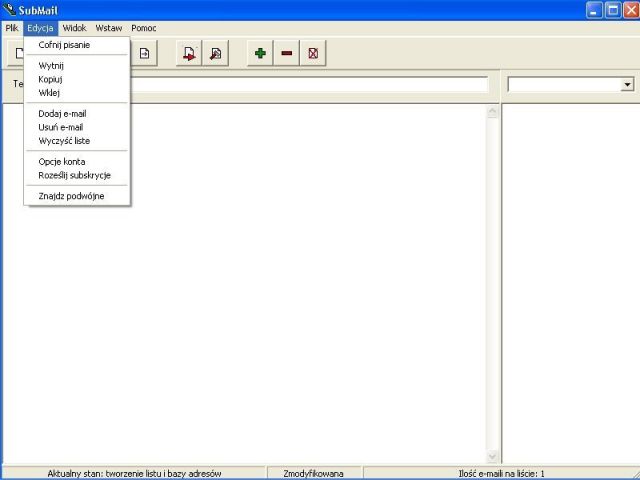Select Wytnij in the Edycja menu
This screenshot has height=480, width=640.
coord(77,65)
